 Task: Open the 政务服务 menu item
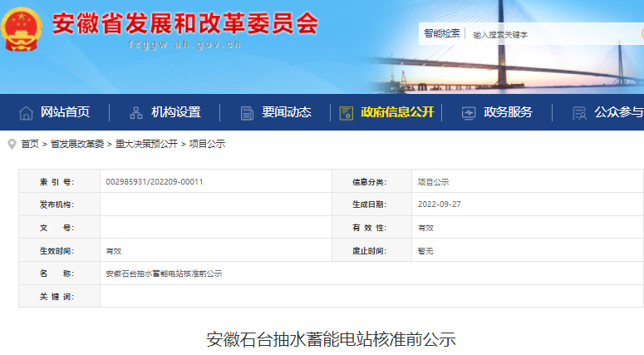tap(508, 112)
